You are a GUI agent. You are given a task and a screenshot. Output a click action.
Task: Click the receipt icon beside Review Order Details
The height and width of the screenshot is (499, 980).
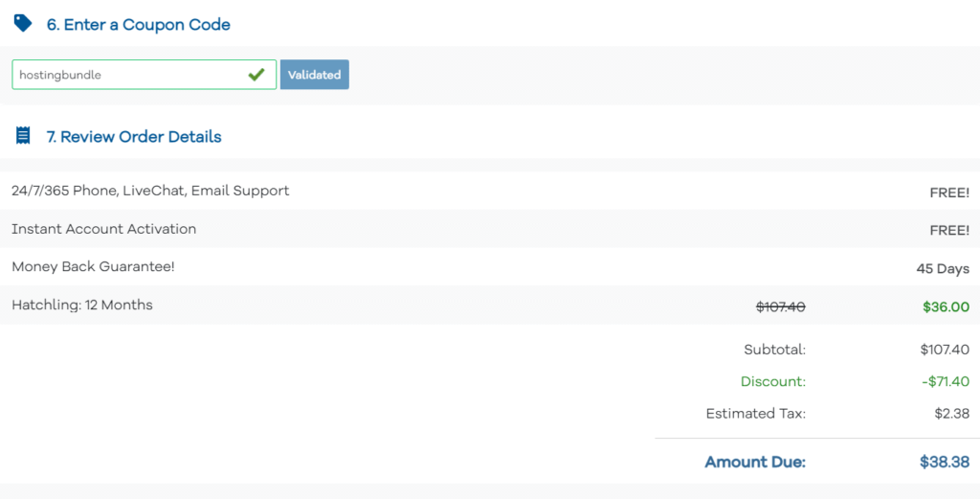pyautogui.click(x=23, y=136)
